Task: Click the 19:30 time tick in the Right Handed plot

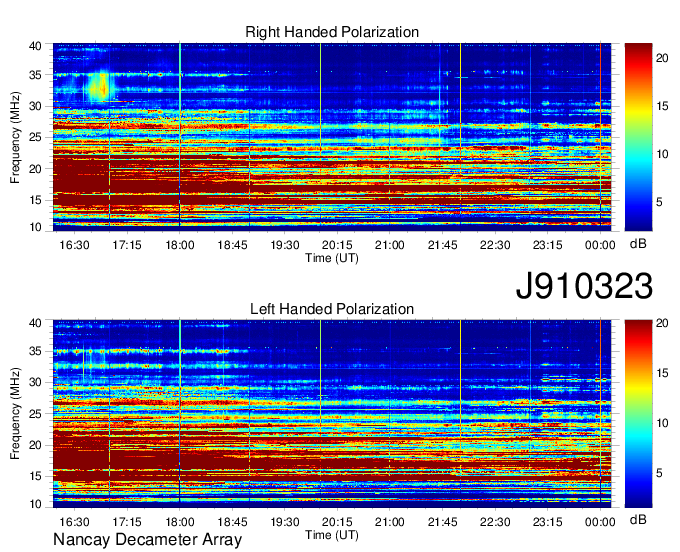Action: pyautogui.click(x=284, y=245)
